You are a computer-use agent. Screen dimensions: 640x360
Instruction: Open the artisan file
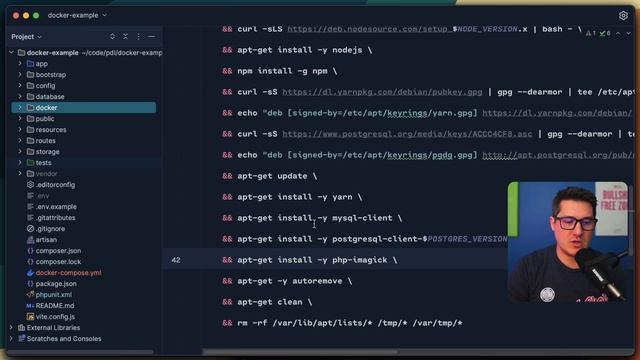pyautogui.click(x=46, y=240)
